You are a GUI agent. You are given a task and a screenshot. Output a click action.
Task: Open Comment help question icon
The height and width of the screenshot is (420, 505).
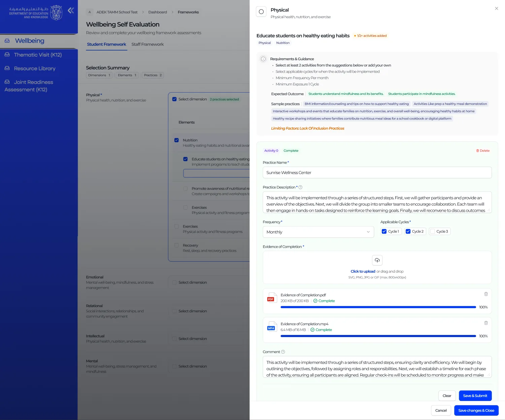click(x=283, y=352)
